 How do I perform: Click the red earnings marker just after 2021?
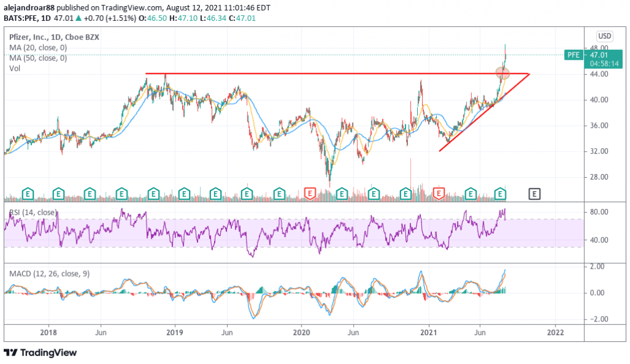(438, 194)
